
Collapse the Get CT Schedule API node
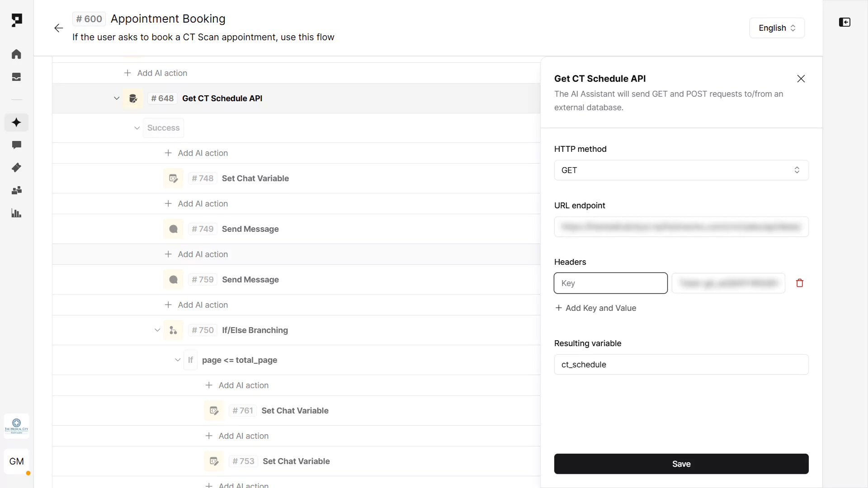click(116, 98)
